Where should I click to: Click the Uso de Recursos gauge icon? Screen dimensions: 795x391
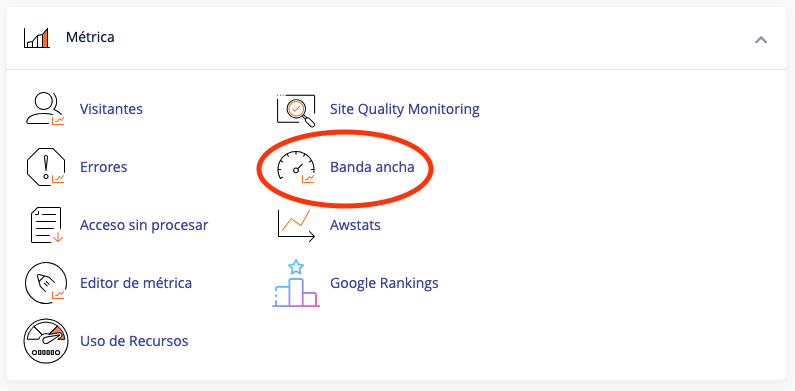[45, 340]
